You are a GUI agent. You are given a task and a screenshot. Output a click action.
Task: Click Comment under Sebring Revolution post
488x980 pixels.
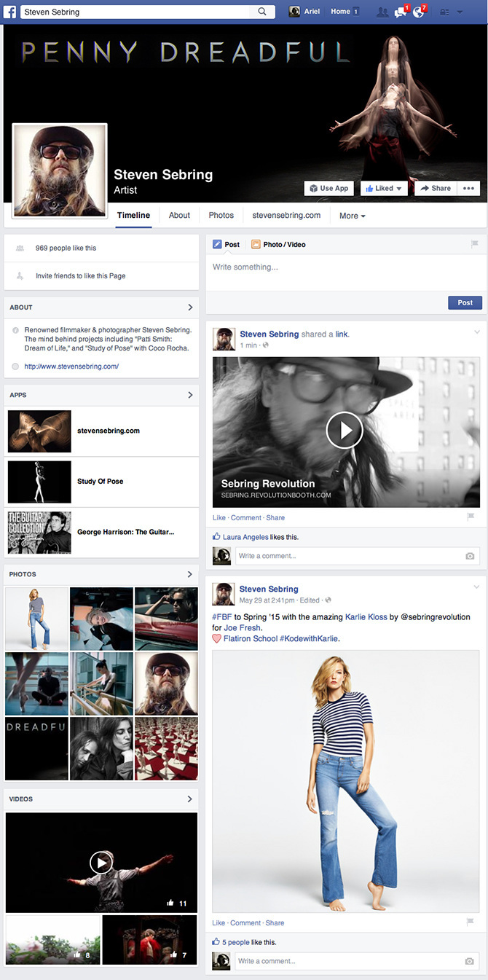click(x=245, y=517)
